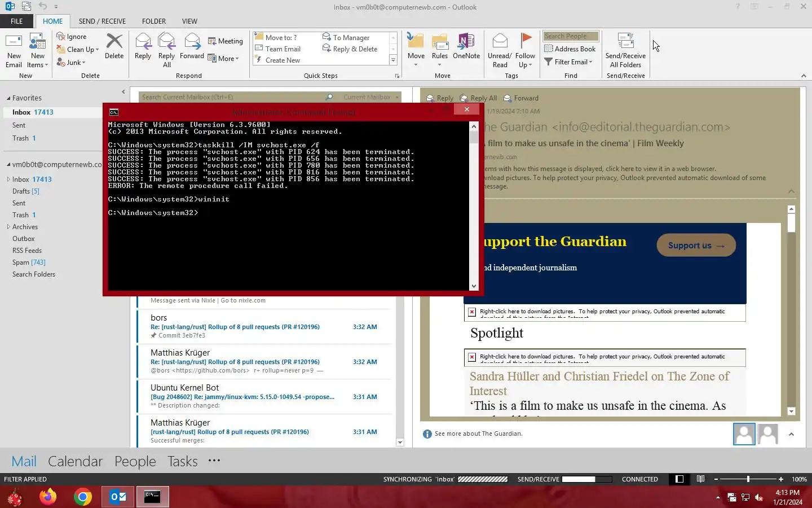812x508 pixels.
Task: Click the Command Prompt window system icon
Action: click(114, 112)
